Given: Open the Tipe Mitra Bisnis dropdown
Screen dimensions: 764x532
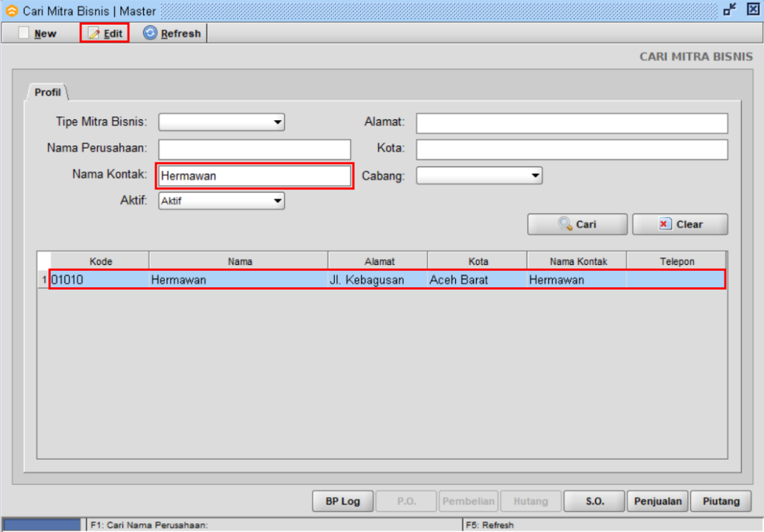Looking at the screenshot, I should [x=278, y=122].
